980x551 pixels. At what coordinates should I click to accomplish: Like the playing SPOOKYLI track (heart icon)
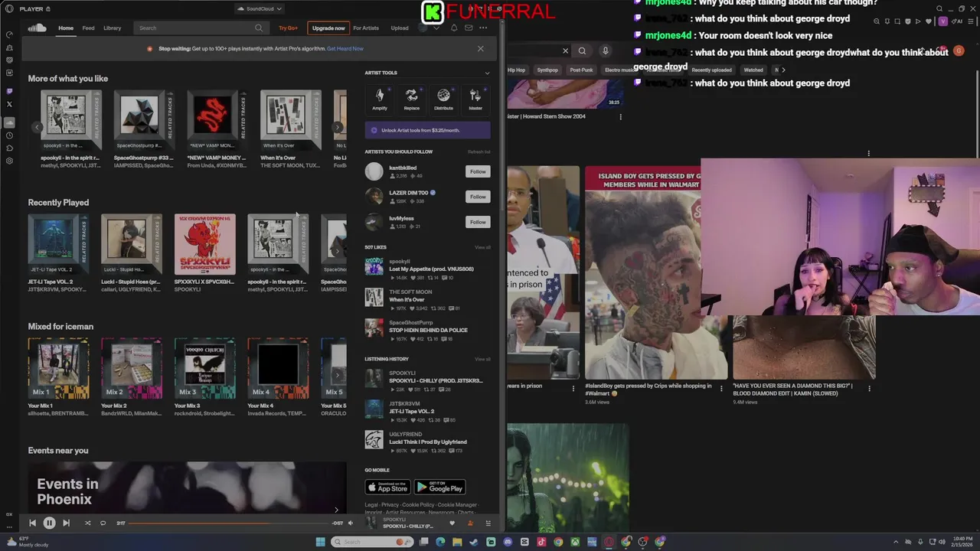pyautogui.click(x=452, y=523)
